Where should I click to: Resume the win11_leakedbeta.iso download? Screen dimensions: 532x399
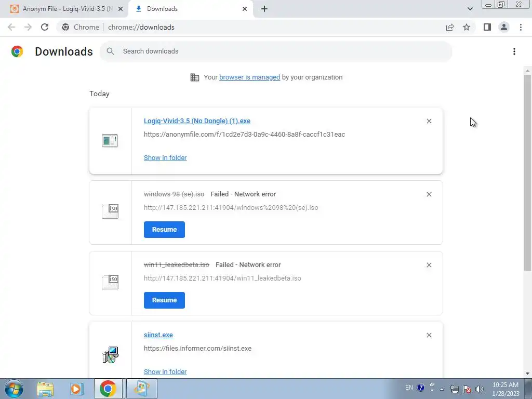click(x=164, y=300)
